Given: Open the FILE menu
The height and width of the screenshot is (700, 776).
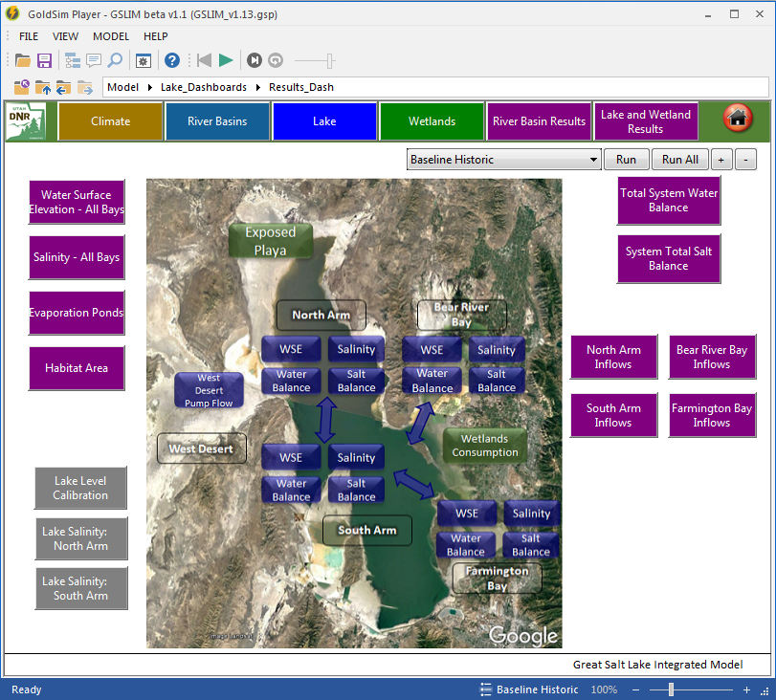Looking at the screenshot, I should click(29, 36).
